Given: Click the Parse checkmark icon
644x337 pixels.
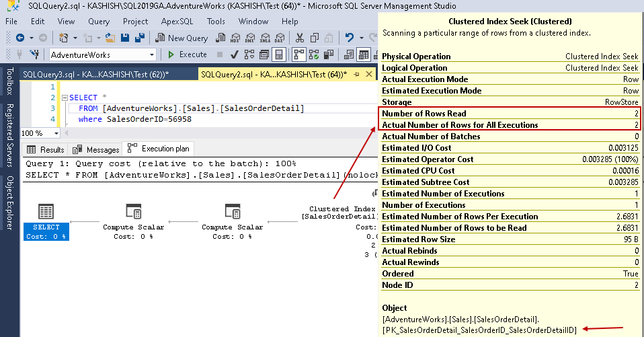Looking at the screenshot, I should 235,54.
